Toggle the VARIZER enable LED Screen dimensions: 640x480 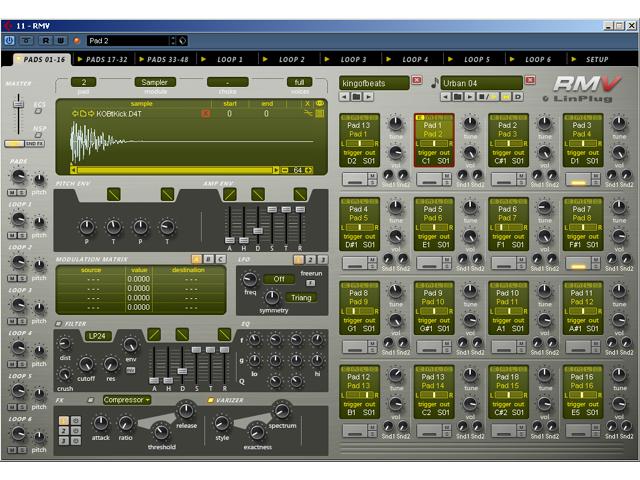(211, 400)
